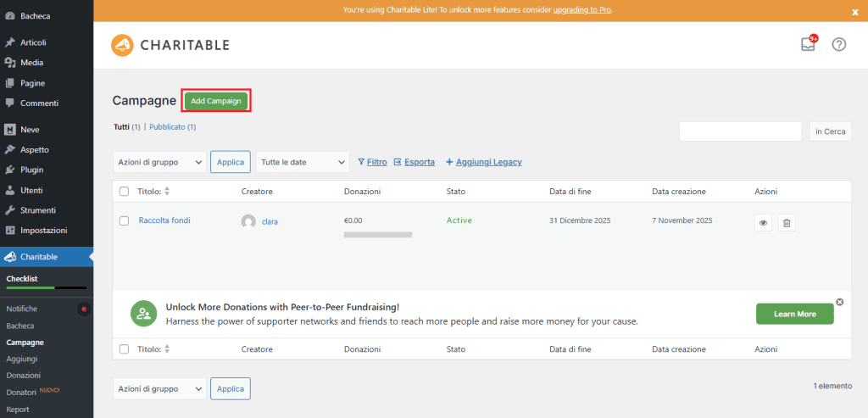Open the top Azioni di gruppo dropdown

pyautogui.click(x=159, y=162)
